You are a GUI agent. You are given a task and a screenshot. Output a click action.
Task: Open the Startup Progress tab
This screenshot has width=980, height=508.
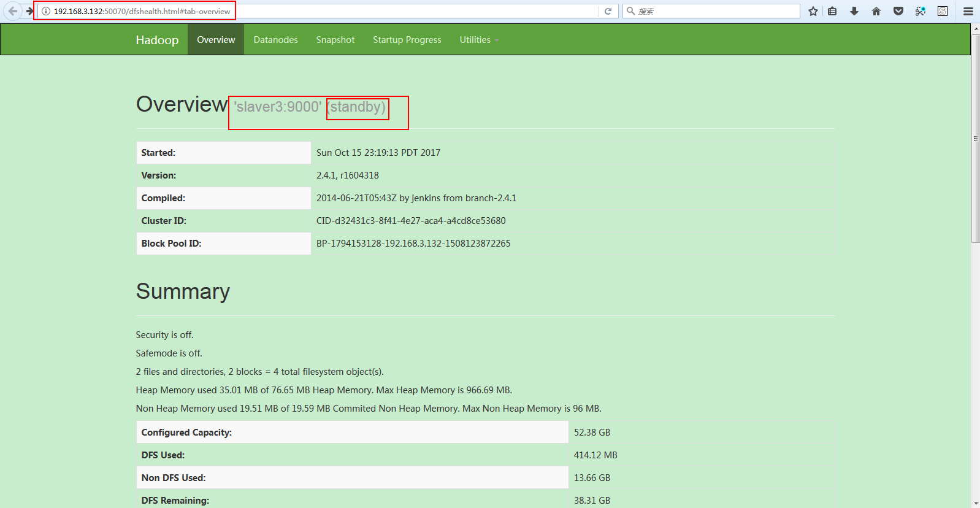point(407,40)
